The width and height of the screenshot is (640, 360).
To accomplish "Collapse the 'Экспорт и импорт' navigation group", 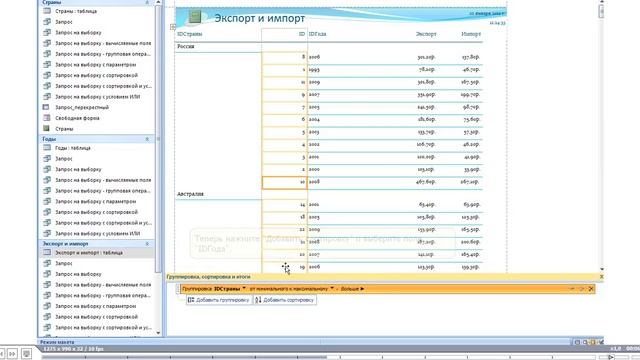I will (x=147, y=244).
